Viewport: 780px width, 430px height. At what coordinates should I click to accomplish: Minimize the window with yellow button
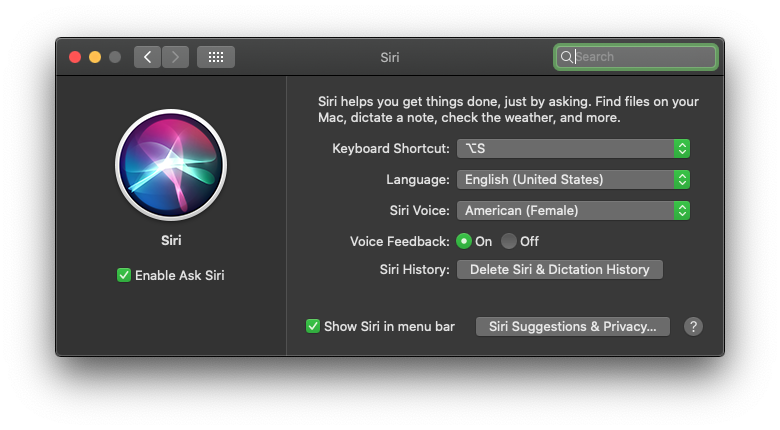[x=95, y=57]
